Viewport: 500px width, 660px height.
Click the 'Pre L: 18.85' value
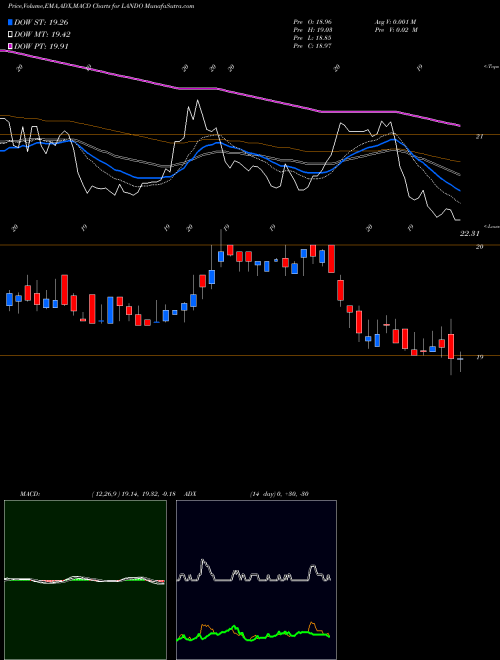tap(313, 38)
